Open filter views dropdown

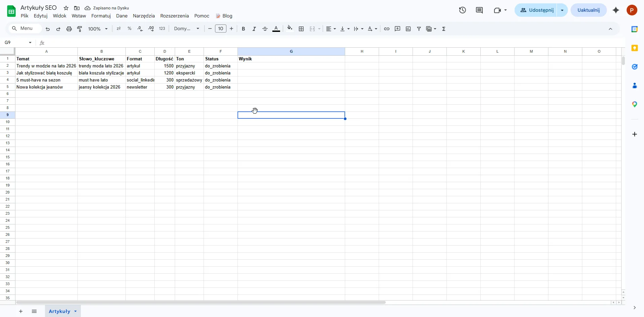point(431,29)
